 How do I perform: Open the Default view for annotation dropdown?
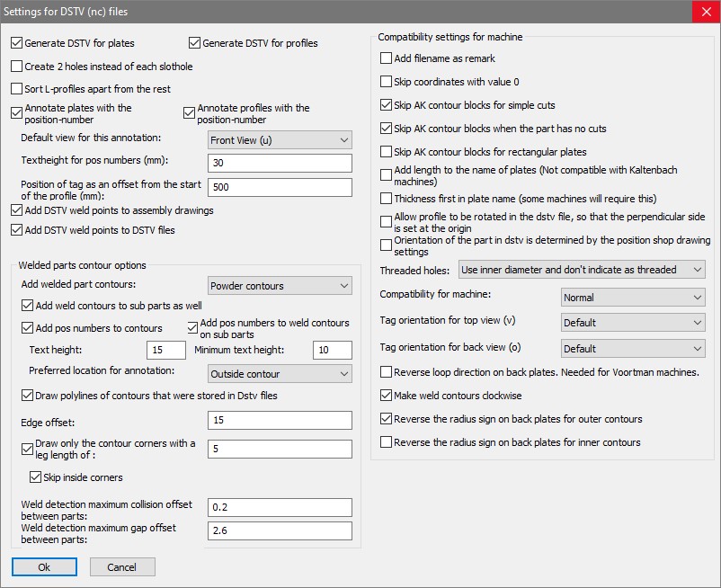280,140
